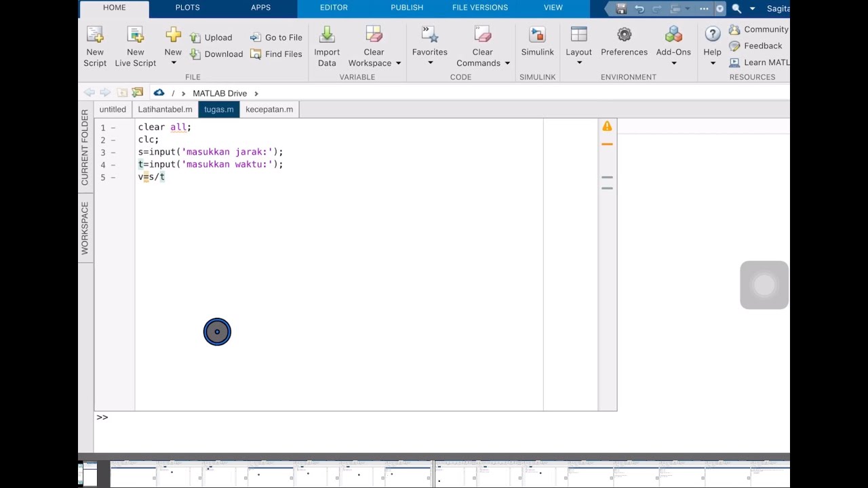The width and height of the screenshot is (868, 488).
Task: Click the Clear Workspace icon
Action: tap(374, 35)
